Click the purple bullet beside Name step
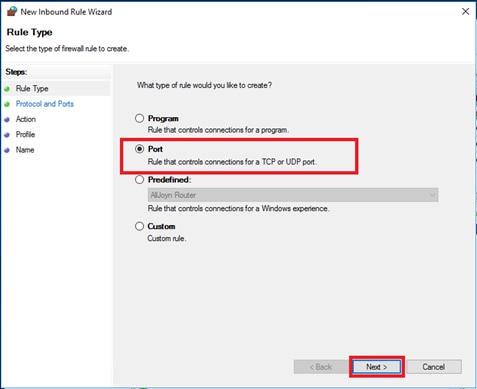The width and height of the screenshot is (477, 389). 7,150
